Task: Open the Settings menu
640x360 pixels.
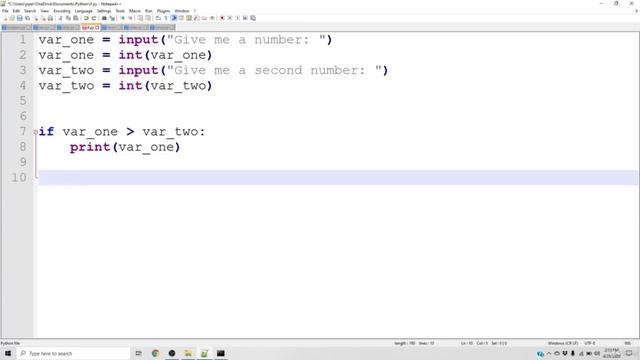Action: 104,11
